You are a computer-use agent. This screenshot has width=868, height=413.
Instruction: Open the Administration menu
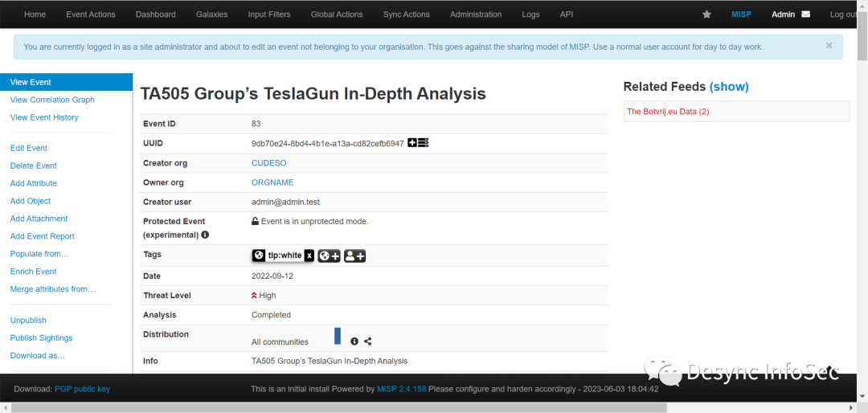pos(476,14)
